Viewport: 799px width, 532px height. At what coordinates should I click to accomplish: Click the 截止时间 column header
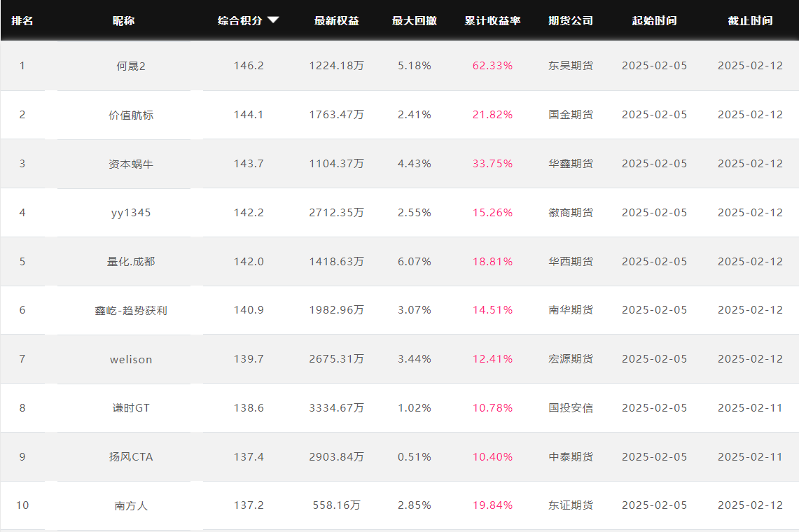750,20
